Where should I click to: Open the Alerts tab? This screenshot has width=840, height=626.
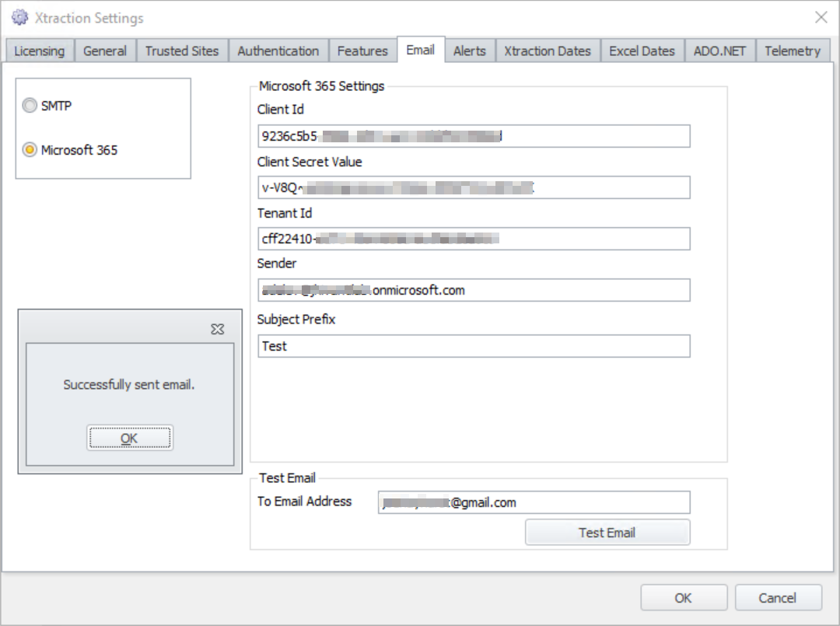click(x=470, y=51)
